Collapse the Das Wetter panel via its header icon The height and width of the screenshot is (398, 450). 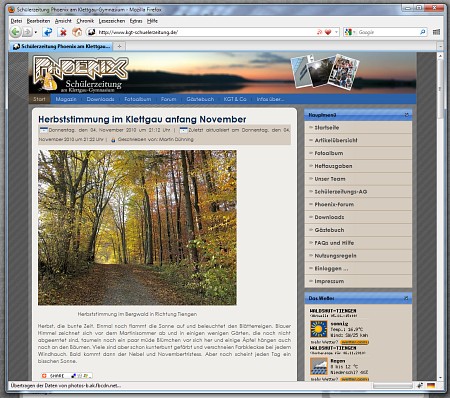tap(406, 298)
